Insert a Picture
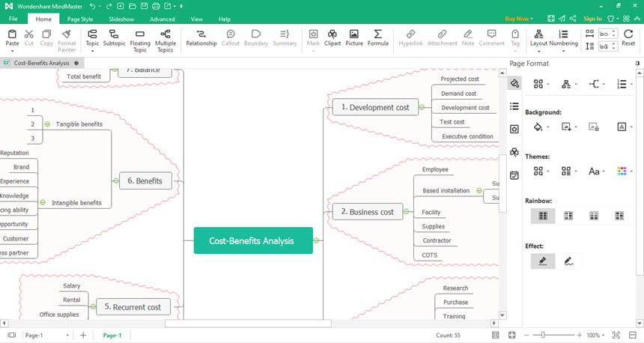This screenshot has height=343, width=644. 354,37
